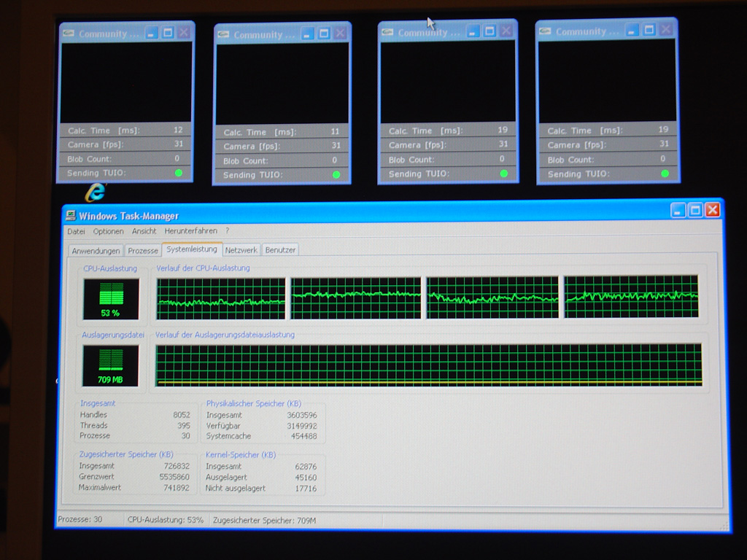The image size is (747, 560).
Task: Click the status bar entry Zugesicherter Speicher: 709M
Action: coord(264,521)
